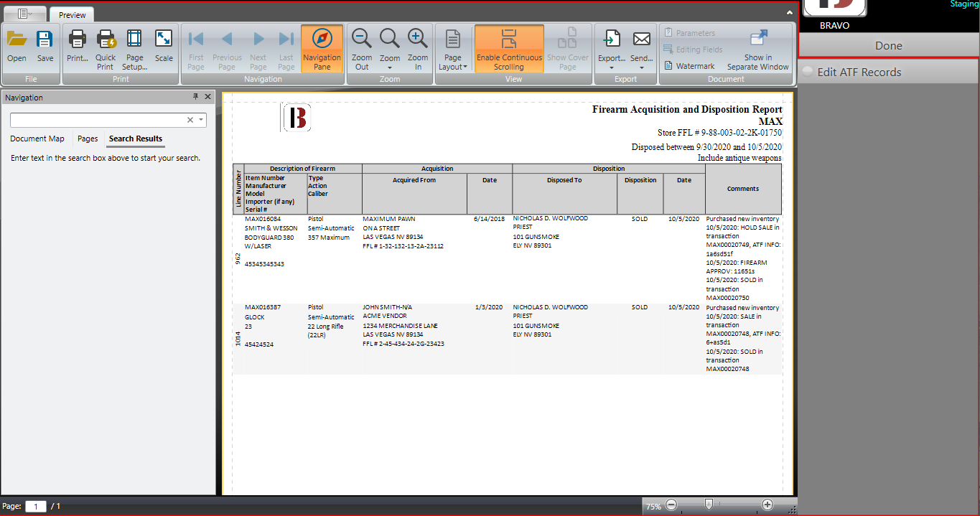Click the Comments column header
The height and width of the screenshot is (516, 980).
743,189
